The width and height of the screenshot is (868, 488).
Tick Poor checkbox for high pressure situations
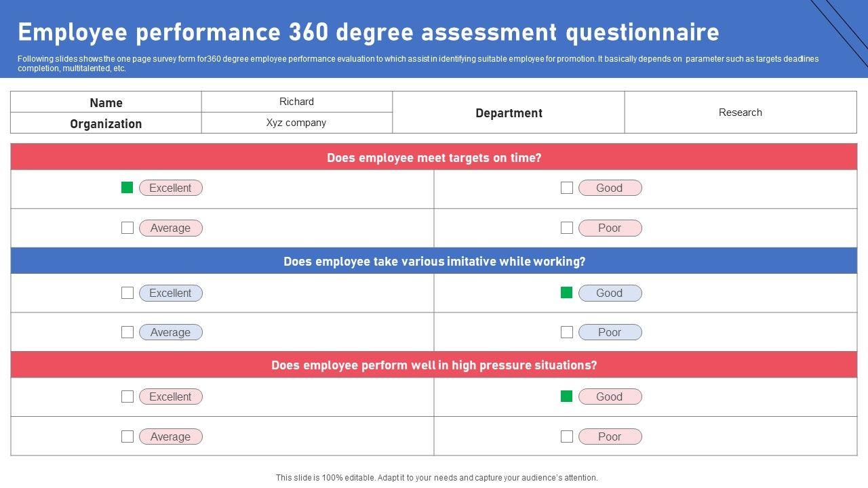coord(567,436)
